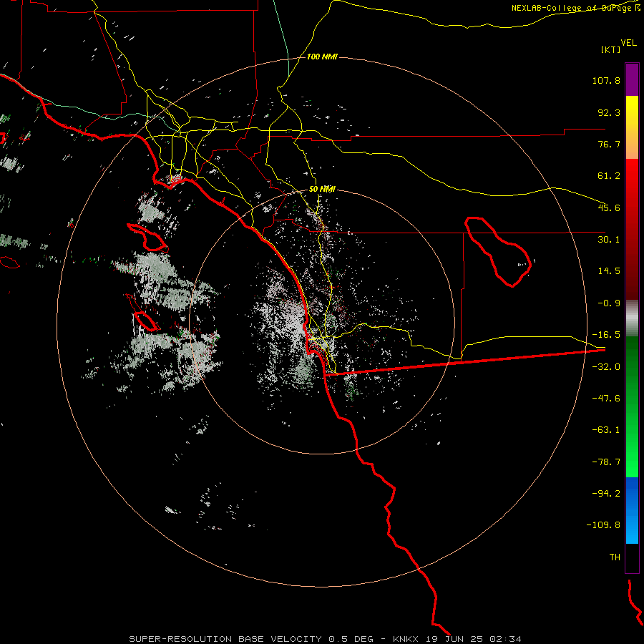Click the -47.6 legend value
Screen dimensions: 644x644
coord(606,399)
